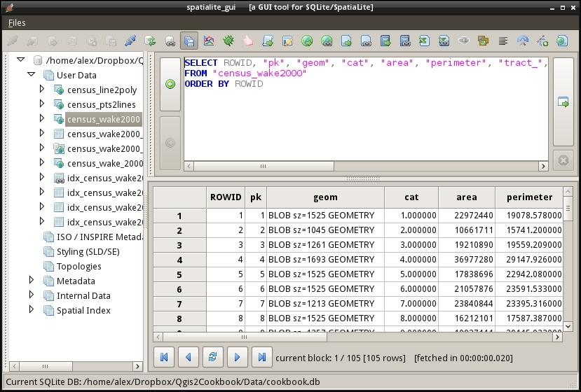This screenshot has width=581, height=392.
Task: Click the black text lines charset icon
Action: [503, 41]
